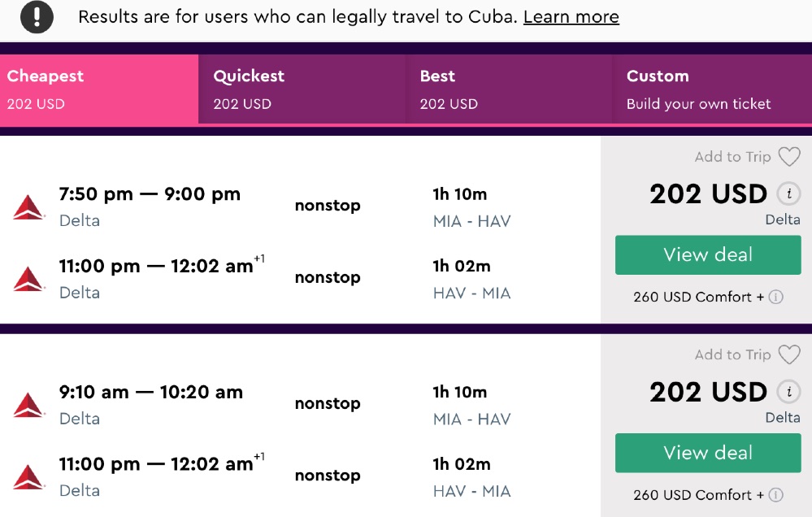Click the Delta logo on the 9:10 am flight
The height and width of the screenshot is (517, 812).
[x=28, y=405]
